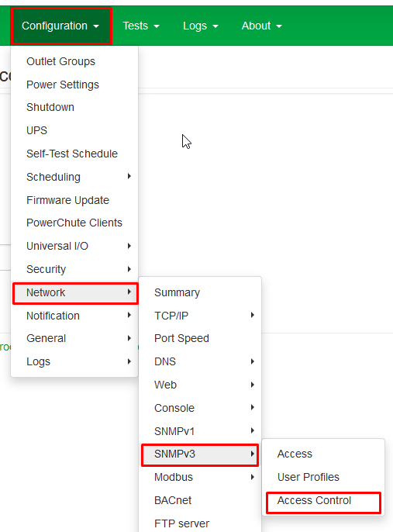Open the About menu in navbar
Image resolution: width=393 pixels, height=532 pixels.
pos(261,26)
